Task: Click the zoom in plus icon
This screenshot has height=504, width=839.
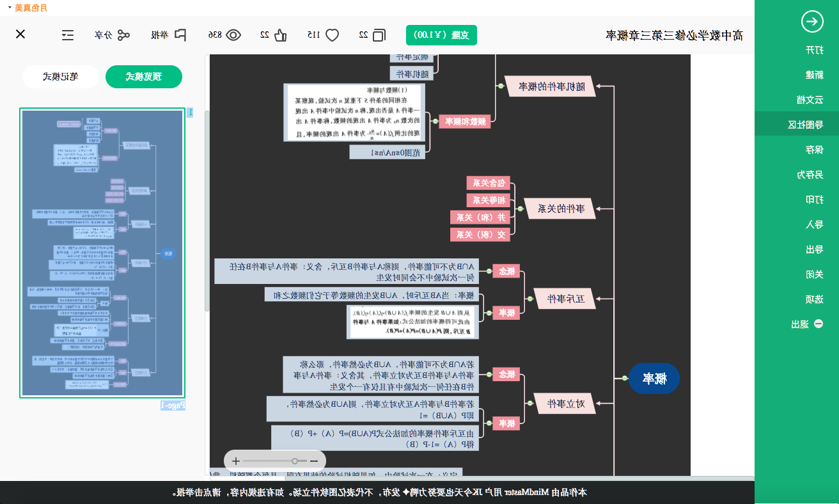Action: click(x=236, y=461)
